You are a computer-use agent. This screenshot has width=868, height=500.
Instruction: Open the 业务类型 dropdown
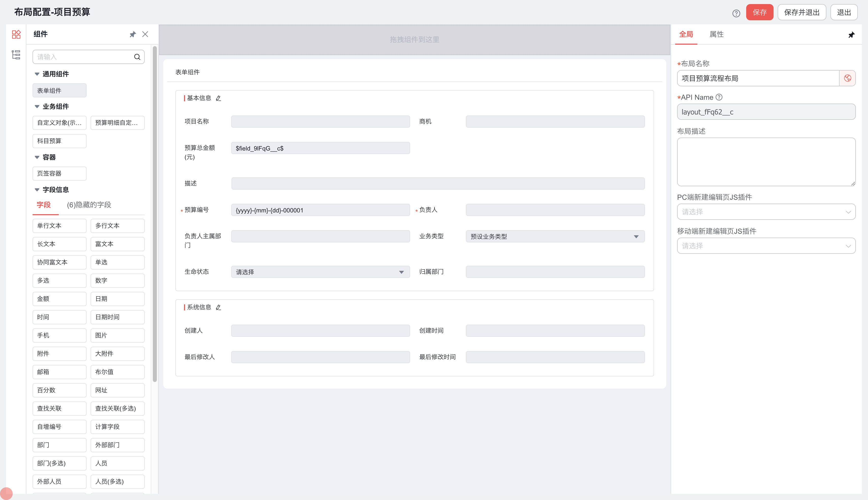[555, 237]
